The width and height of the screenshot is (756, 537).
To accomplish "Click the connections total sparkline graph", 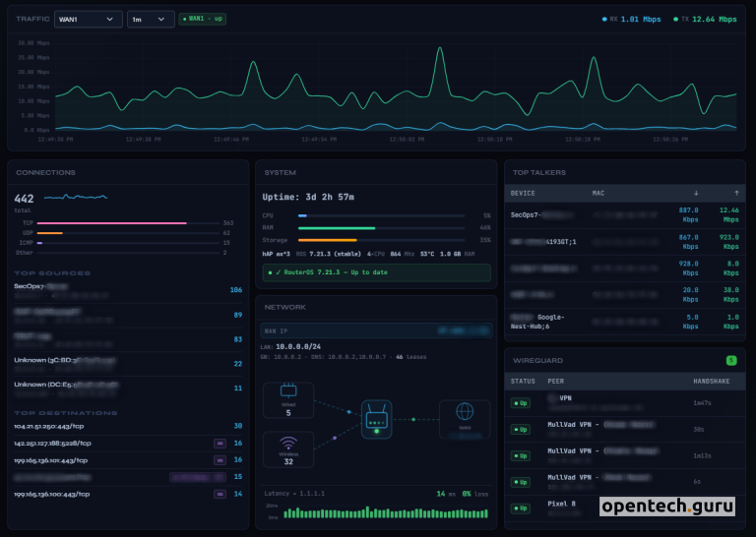I will (74, 198).
